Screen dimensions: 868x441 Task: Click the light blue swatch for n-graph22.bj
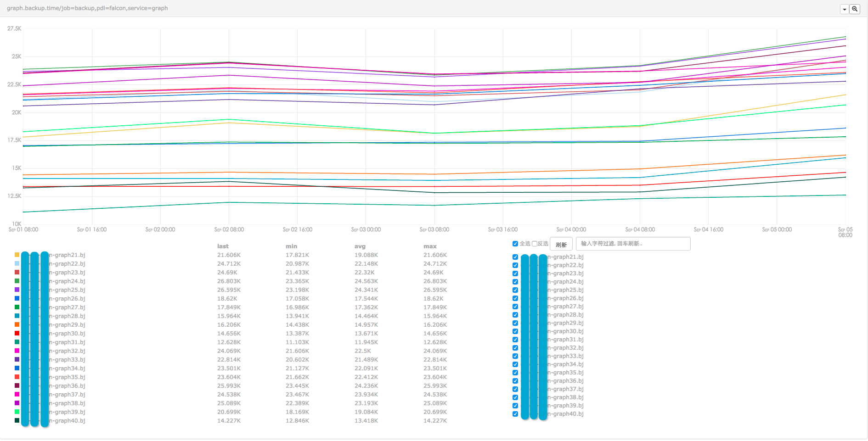(x=17, y=263)
